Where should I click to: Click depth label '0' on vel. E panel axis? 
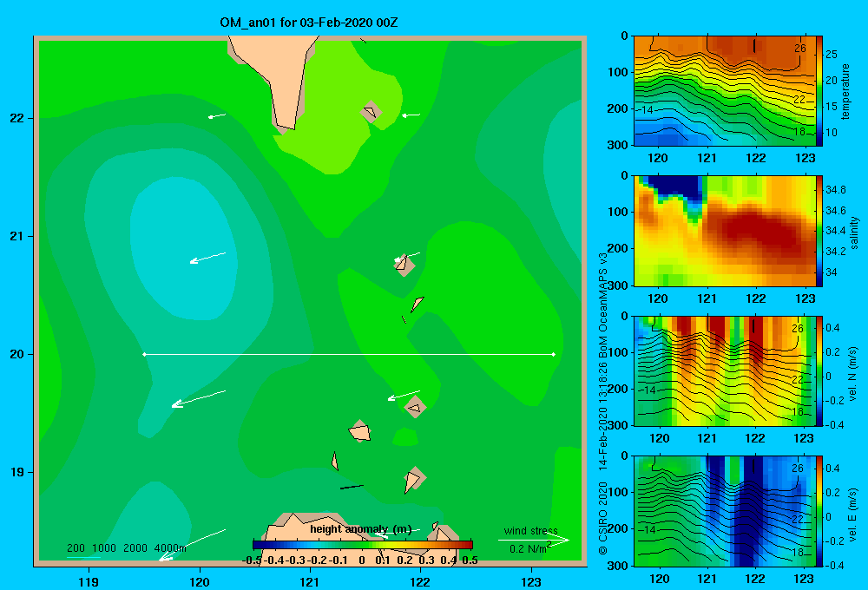pyautogui.click(x=624, y=456)
